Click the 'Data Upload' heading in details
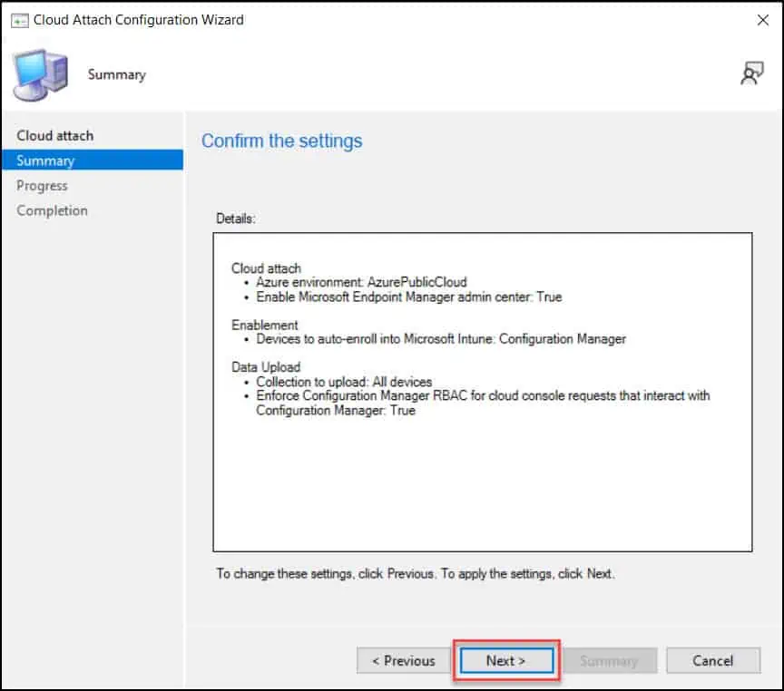The height and width of the screenshot is (691, 784). 266,367
